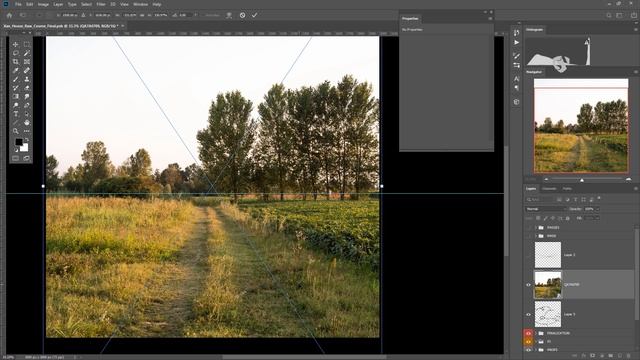Select the Hand tool
Image resolution: width=640 pixels, height=360 pixels.
tap(27, 122)
